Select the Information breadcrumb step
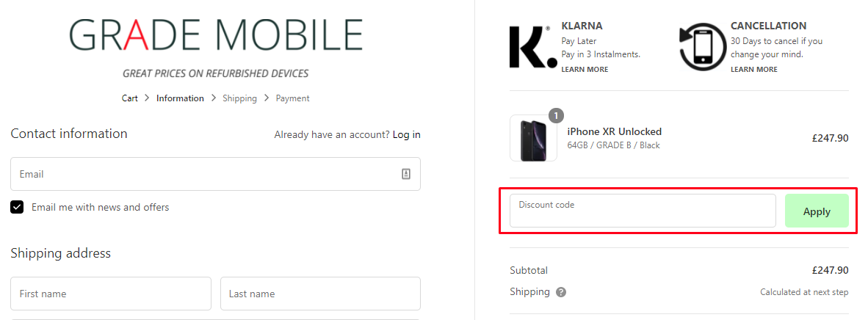The width and height of the screenshot is (868, 320). [180, 98]
